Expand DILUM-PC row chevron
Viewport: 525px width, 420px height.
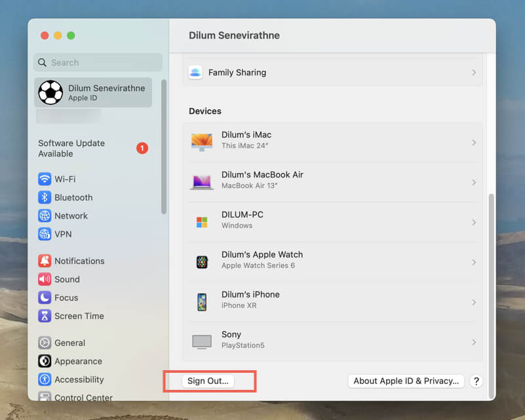coord(474,222)
